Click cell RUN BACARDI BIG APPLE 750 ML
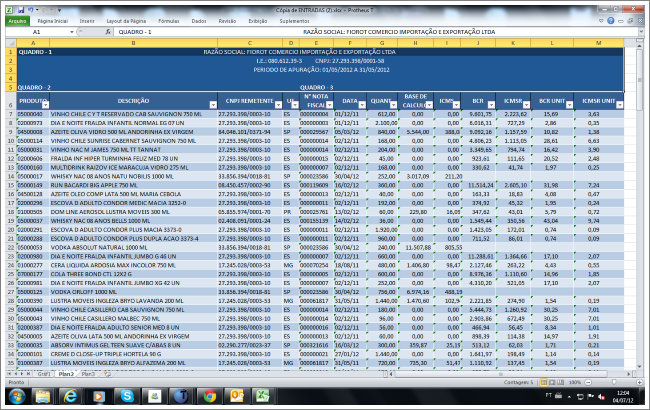The image size is (650, 410). [x=133, y=185]
